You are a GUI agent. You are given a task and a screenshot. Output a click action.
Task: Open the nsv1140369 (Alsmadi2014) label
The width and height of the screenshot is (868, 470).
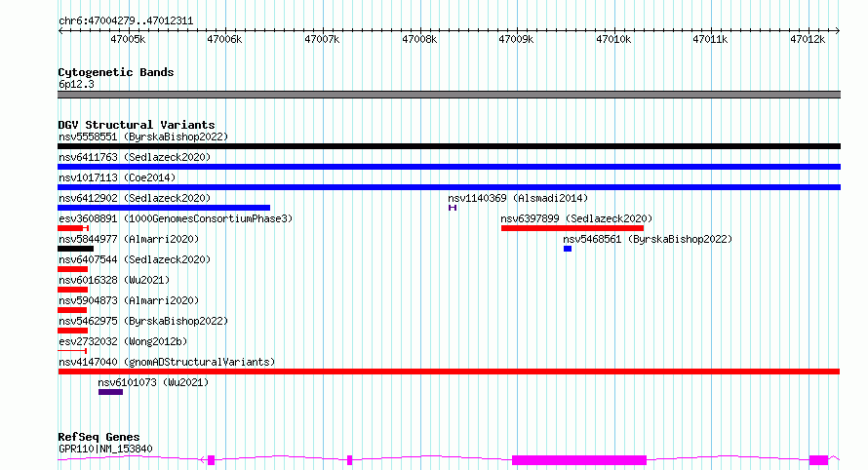518,198
